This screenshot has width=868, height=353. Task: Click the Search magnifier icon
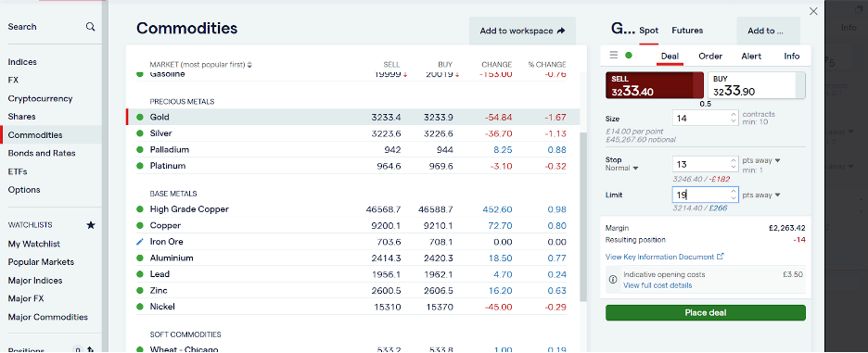[x=90, y=27]
